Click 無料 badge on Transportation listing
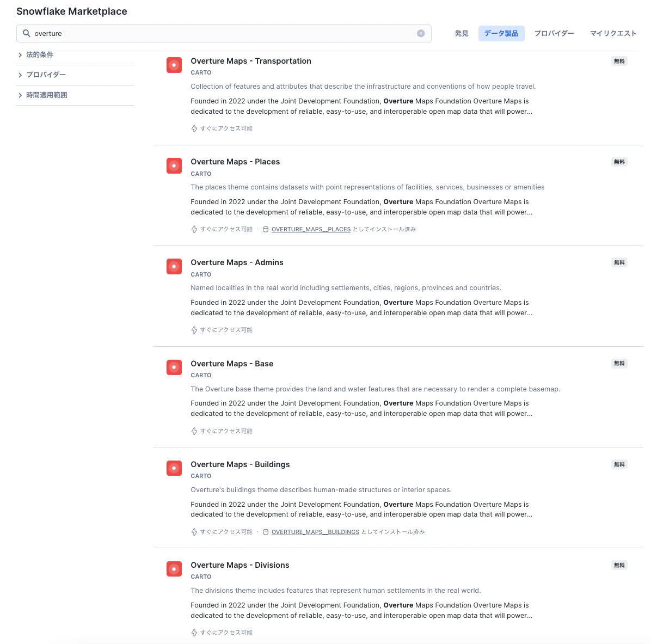 (619, 61)
